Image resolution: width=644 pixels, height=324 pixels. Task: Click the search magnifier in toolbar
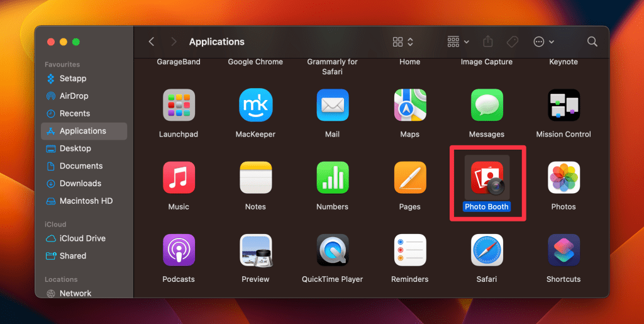click(592, 42)
